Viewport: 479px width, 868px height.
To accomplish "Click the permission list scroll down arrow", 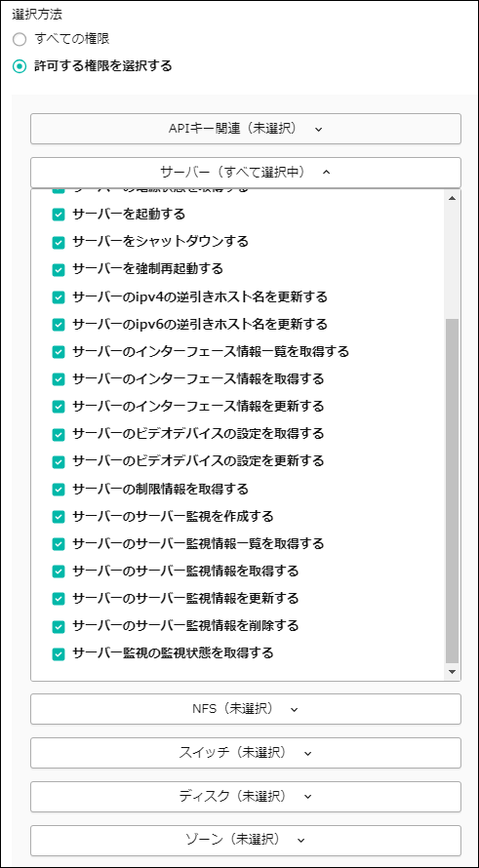I will coord(452,672).
